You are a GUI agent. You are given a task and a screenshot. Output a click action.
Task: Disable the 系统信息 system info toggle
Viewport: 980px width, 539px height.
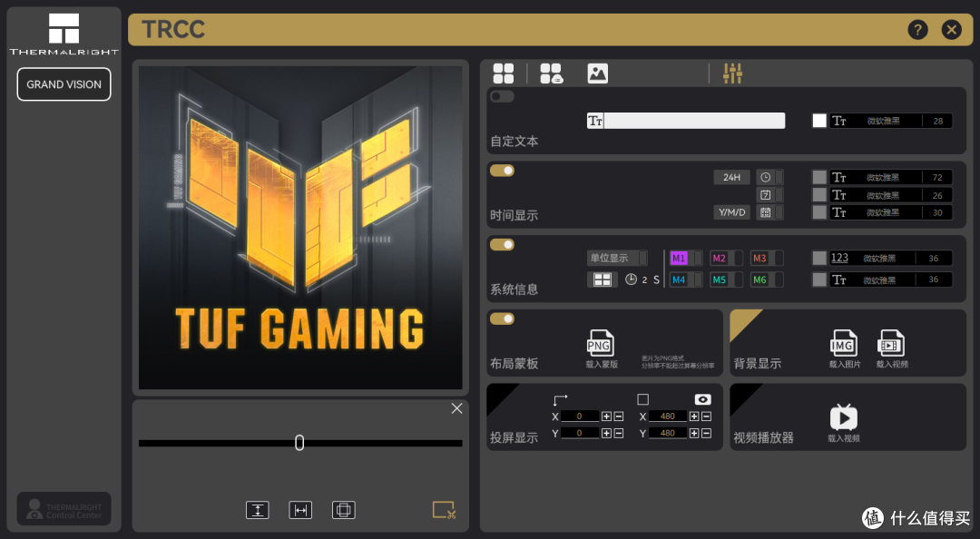[x=502, y=244]
